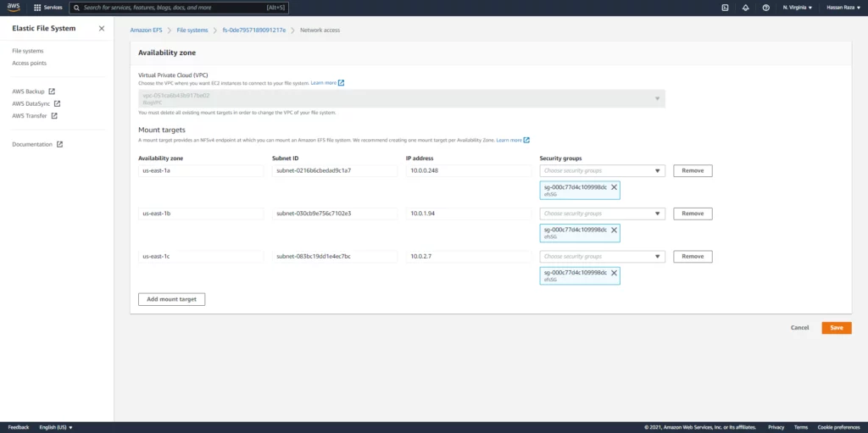Viewport: 868px width, 433px height.
Task: Open Cookie preferences in footer
Action: point(838,427)
